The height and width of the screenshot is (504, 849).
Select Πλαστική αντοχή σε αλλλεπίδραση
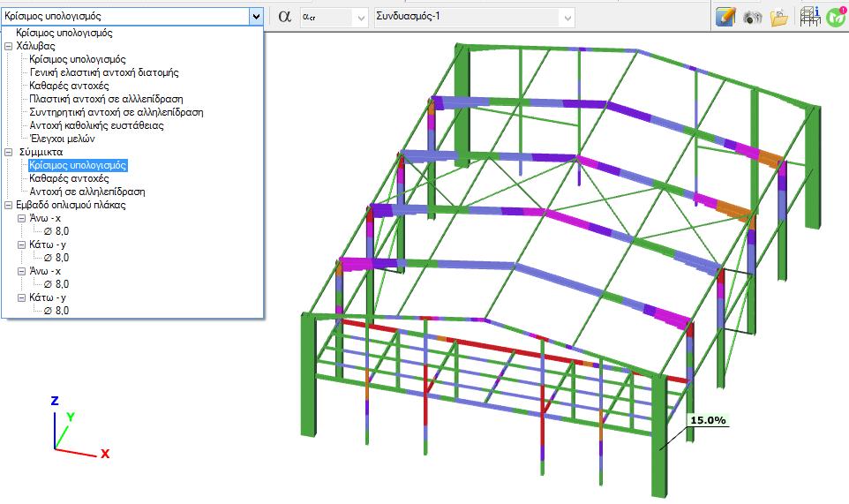106,99
